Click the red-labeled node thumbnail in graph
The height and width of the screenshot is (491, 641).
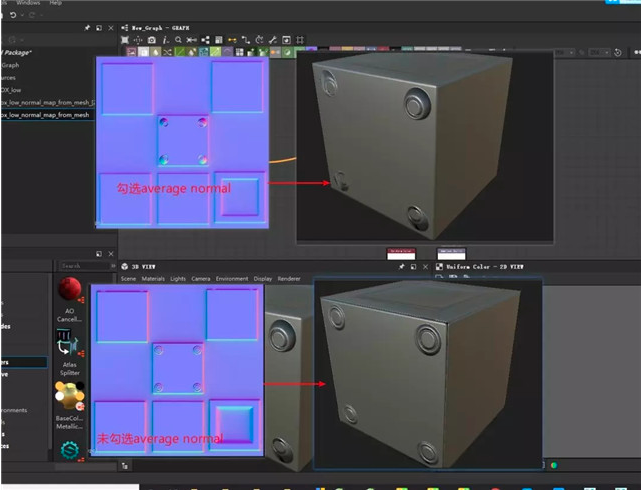[x=401, y=254]
